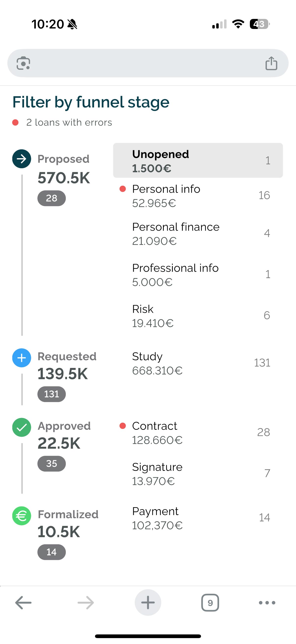Image resolution: width=296 pixels, height=644 pixels.
Task: Filter by Personal finance sub-stage
Action: (x=198, y=234)
